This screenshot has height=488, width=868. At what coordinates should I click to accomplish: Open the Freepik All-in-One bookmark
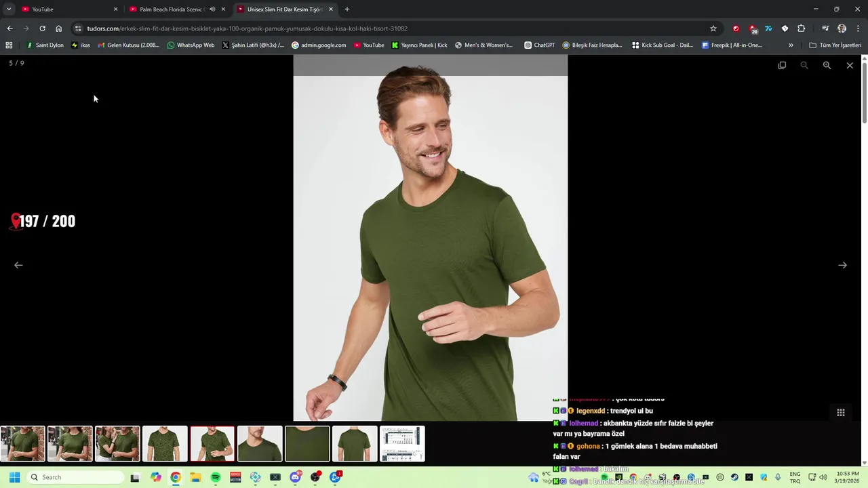pos(732,45)
